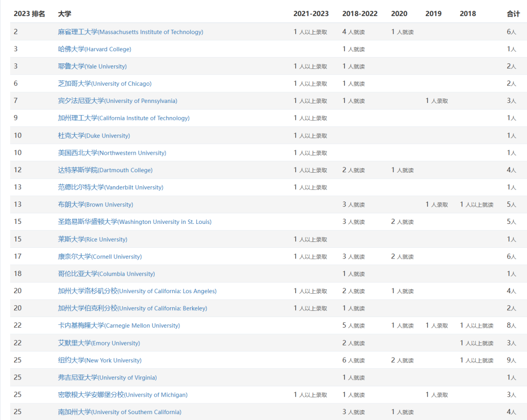Select rank '12' in the Dartmouth row
This screenshot has width=527, height=420.
pos(18,170)
